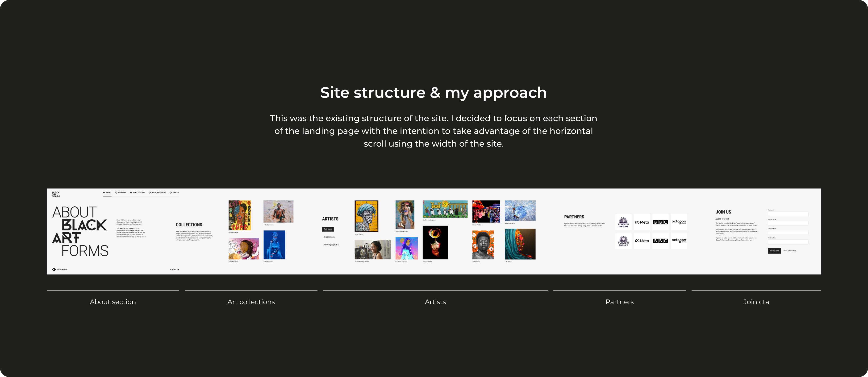Select the Photographers artist filter
The height and width of the screenshot is (377, 868).
coord(331,245)
